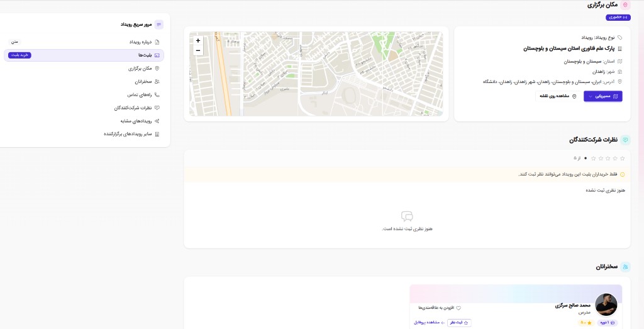Click the مدرس role label under speaker

tap(584, 313)
